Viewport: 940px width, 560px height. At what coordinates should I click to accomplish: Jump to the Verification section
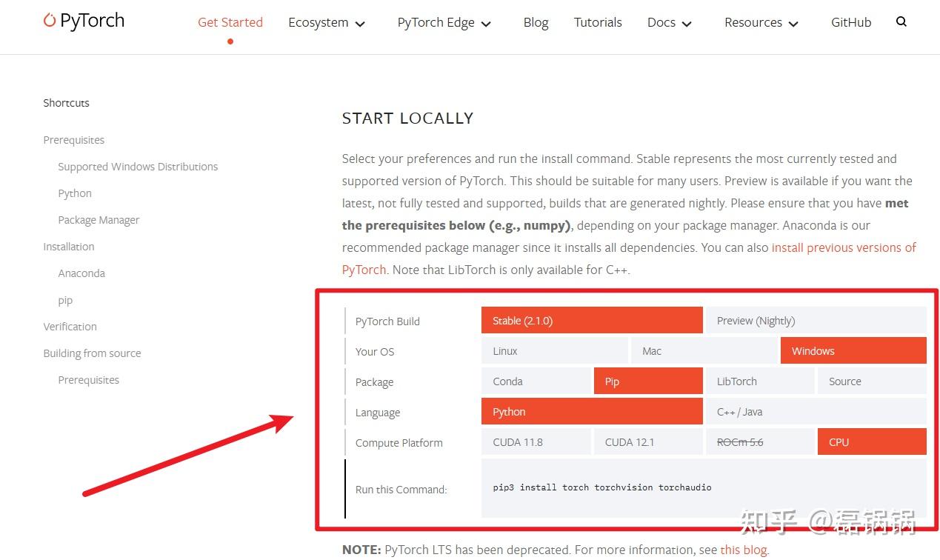coord(70,327)
